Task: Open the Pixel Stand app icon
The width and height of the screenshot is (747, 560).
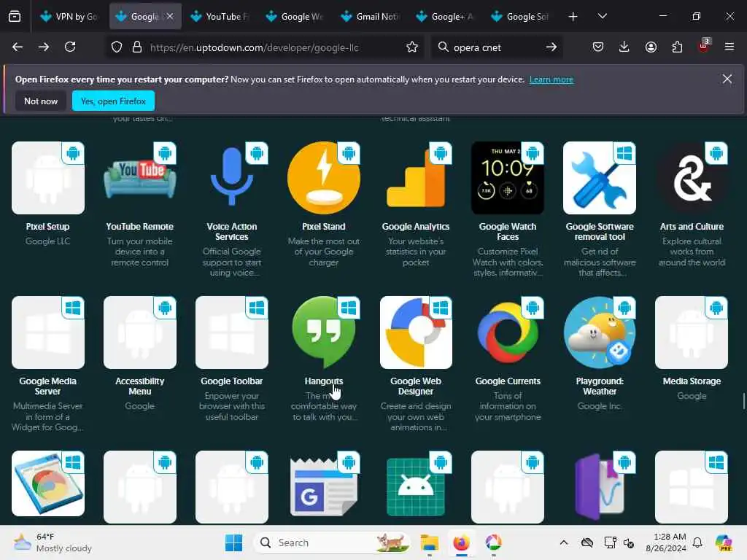Action: tap(323, 178)
